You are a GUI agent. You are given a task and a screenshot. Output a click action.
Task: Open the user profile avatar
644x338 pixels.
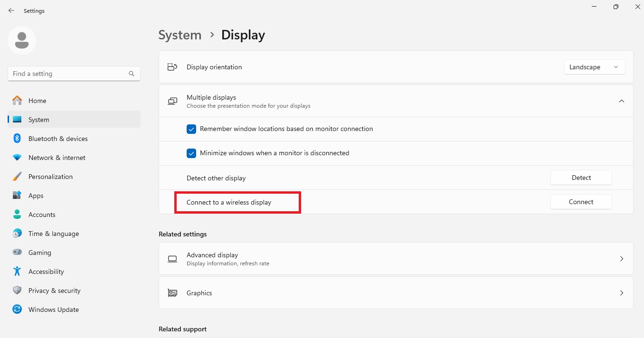22,40
